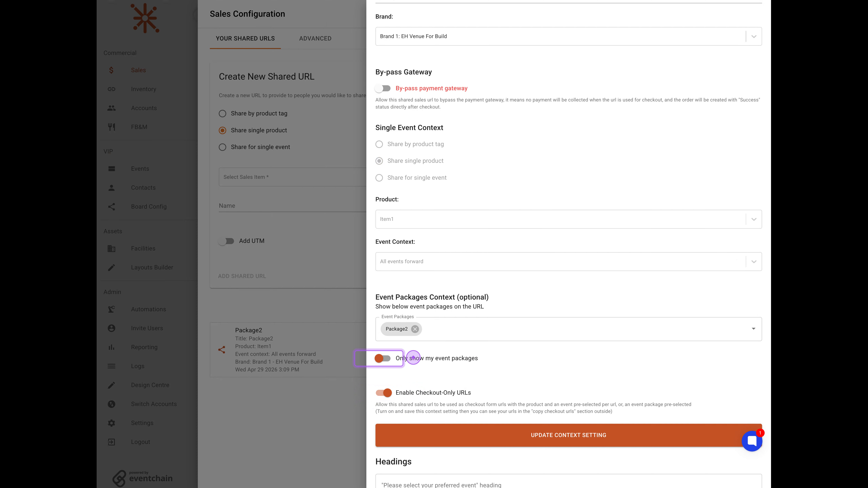Switch to the ADVANCED tab
Screen dimensions: 868x488
(x=315, y=38)
